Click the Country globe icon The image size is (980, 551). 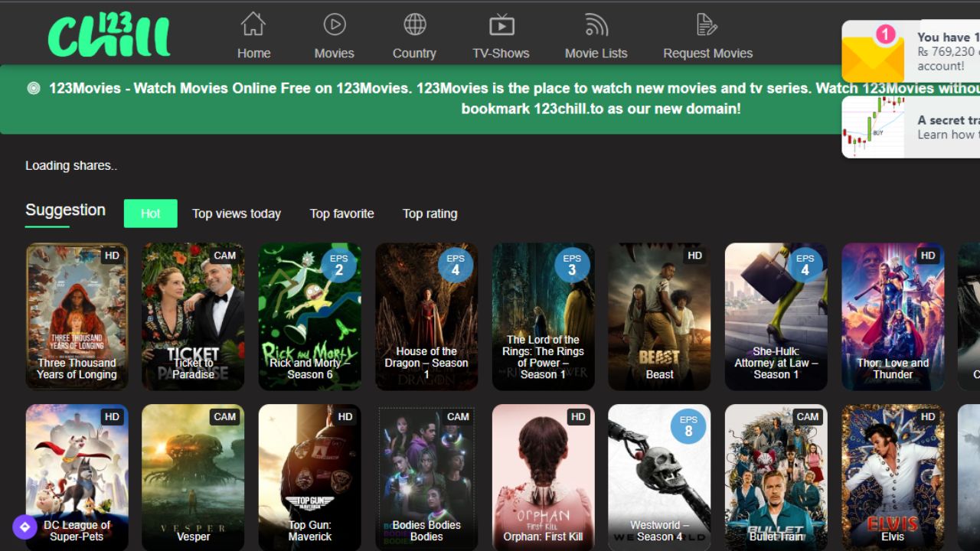click(x=415, y=24)
